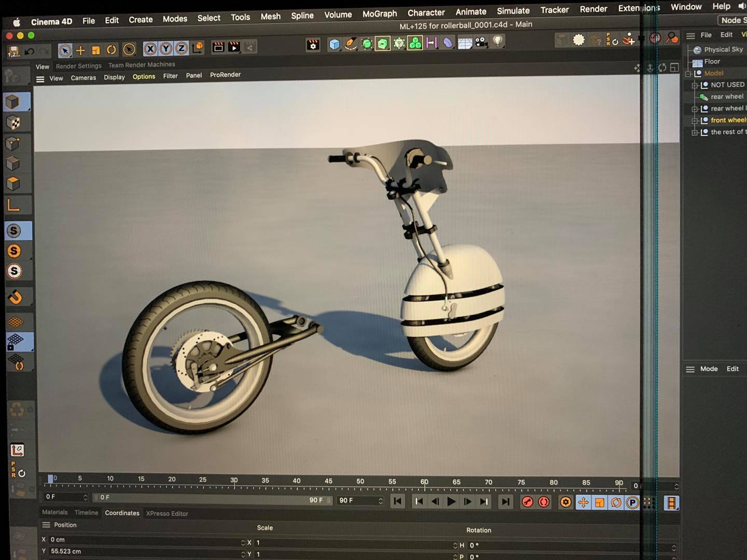Select the Texture mode checkered cube icon
Viewport: 747px width, 560px height.
[x=13, y=123]
